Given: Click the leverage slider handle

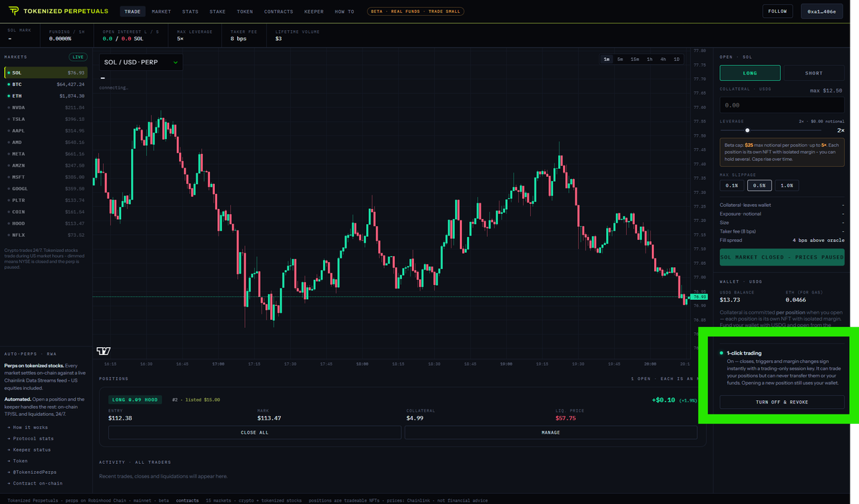Looking at the screenshot, I should pyautogui.click(x=747, y=130).
